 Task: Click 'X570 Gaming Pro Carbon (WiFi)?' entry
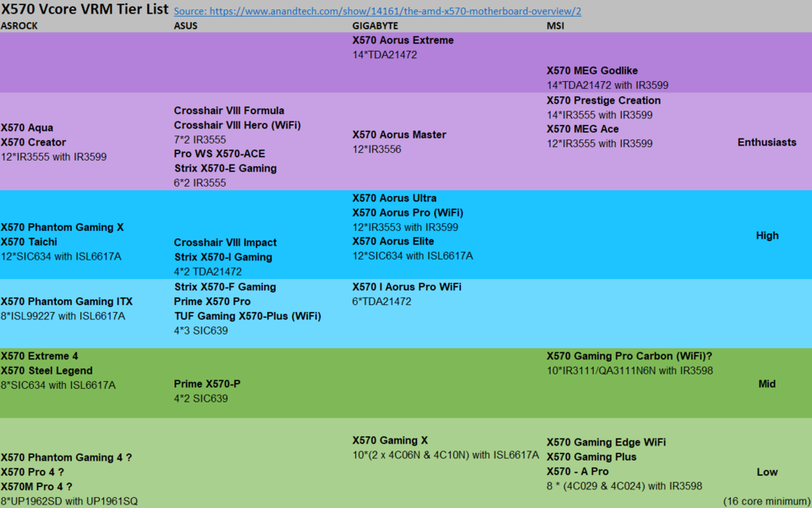click(629, 357)
